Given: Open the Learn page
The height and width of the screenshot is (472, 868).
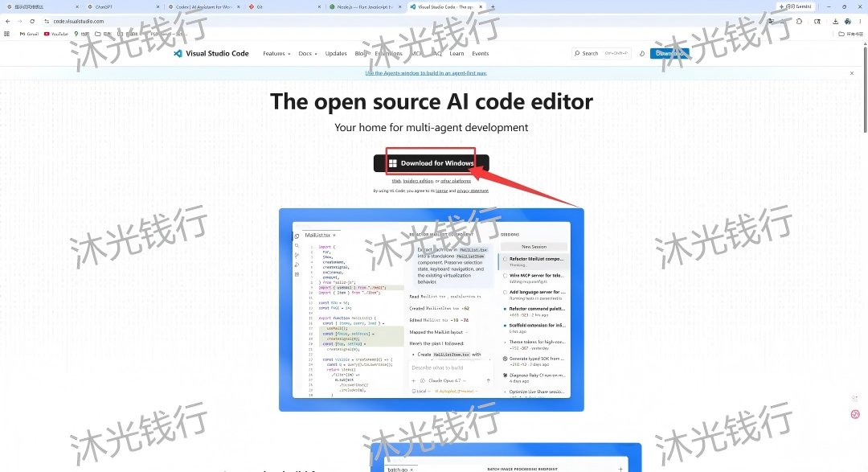Looking at the screenshot, I should point(457,54).
